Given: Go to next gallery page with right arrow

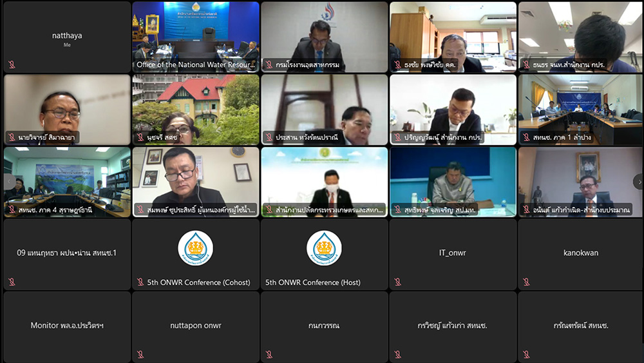Looking at the screenshot, I should click(638, 182).
